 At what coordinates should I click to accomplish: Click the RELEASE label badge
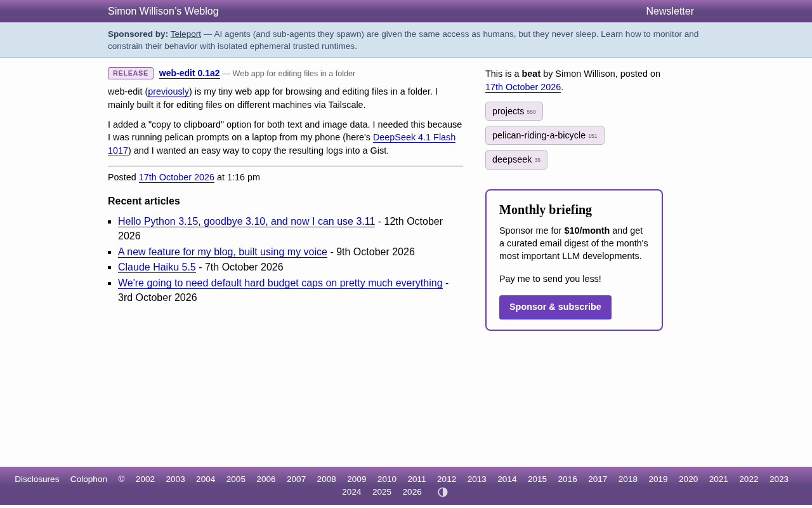(131, 73)
